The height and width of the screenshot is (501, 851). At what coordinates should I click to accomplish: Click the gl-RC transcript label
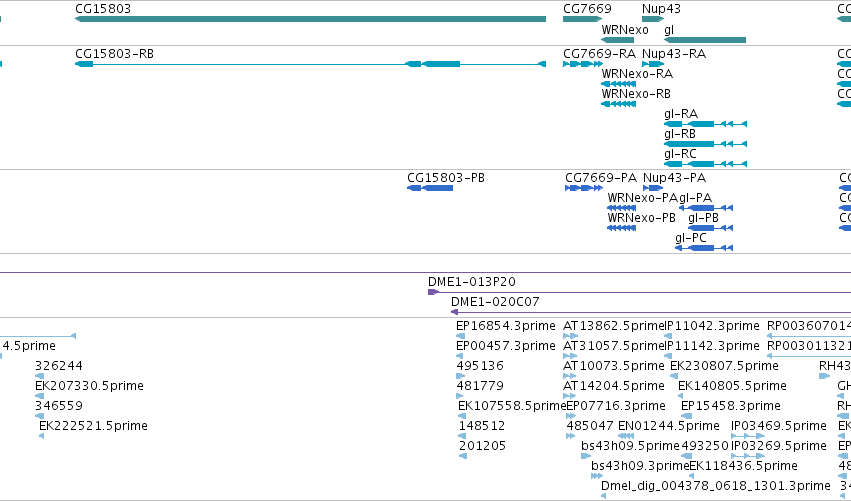click(x=681, y=154)
